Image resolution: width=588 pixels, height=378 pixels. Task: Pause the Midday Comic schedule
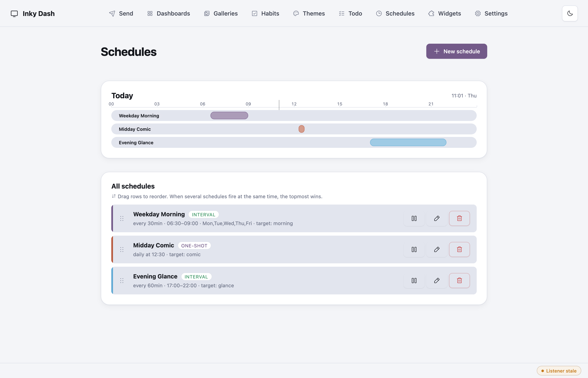(414, 250)
